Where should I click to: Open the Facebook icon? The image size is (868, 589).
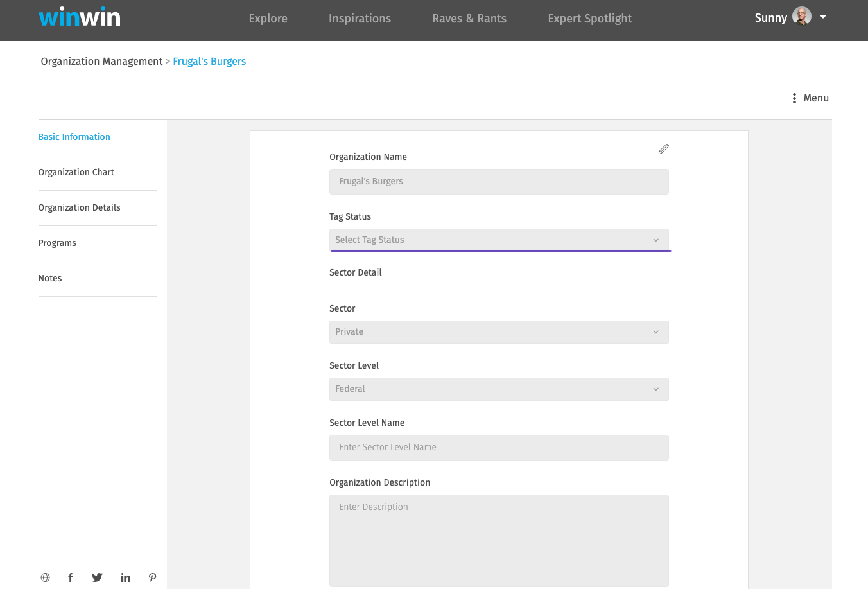(71, 577)
